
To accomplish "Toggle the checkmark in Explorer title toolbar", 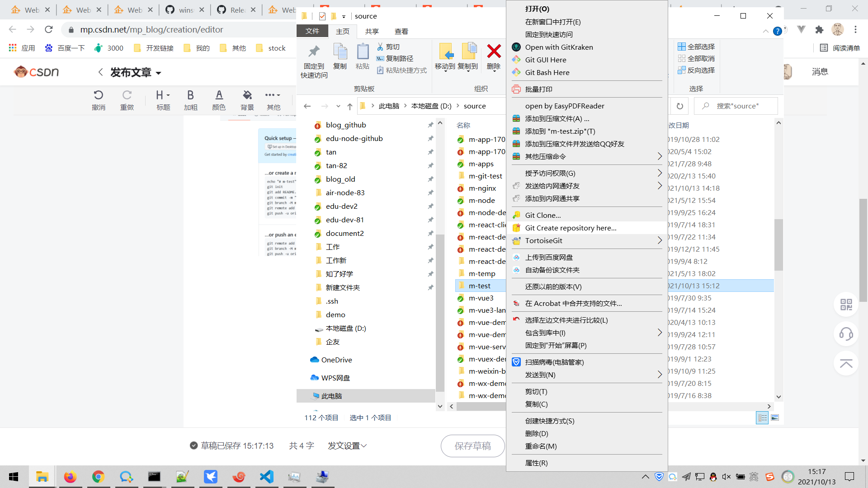I will click(322, 16).
